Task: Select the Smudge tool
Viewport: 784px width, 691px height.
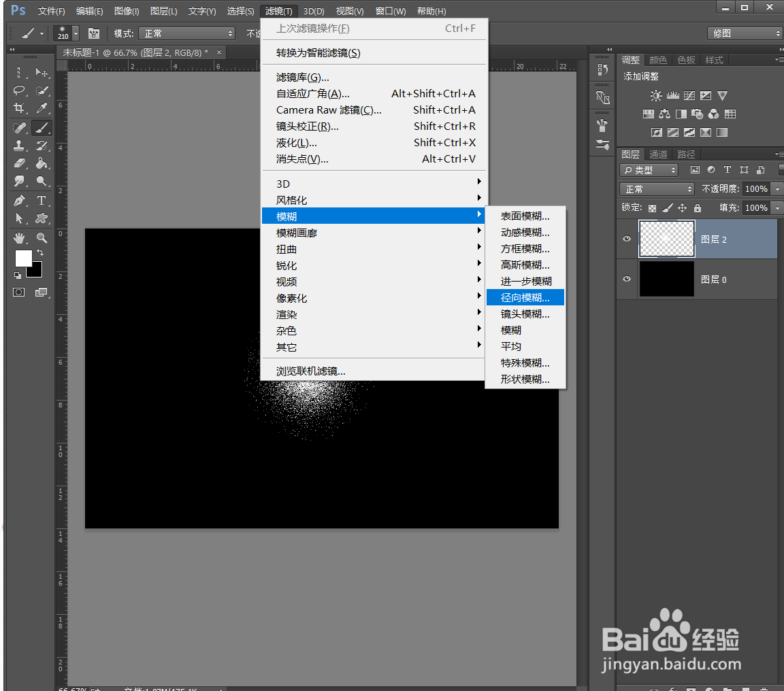Action: point(19,181)
